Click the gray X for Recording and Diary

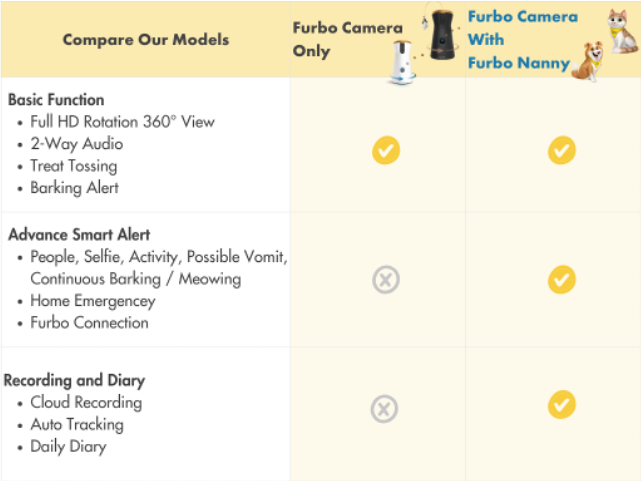tap(385, 408)
